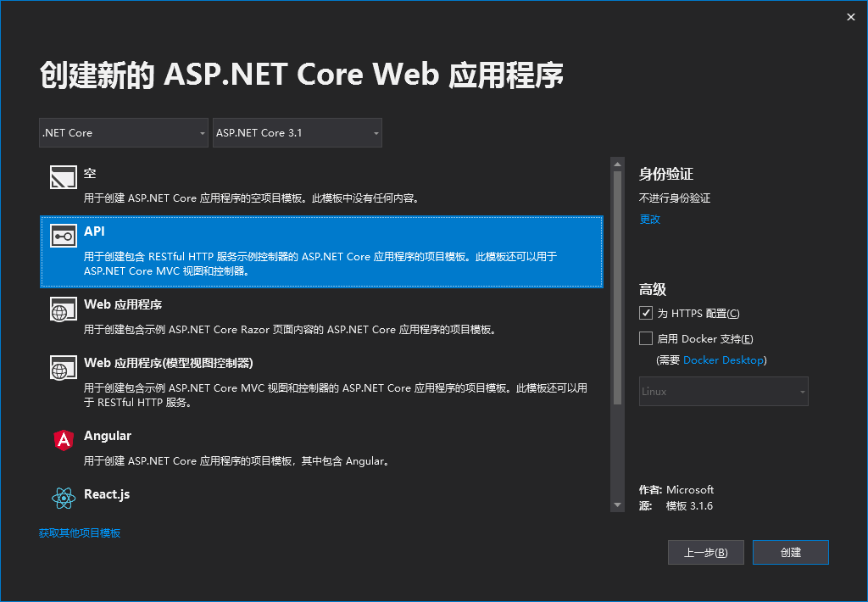Enable Docker support checkbox

[646, 339]
